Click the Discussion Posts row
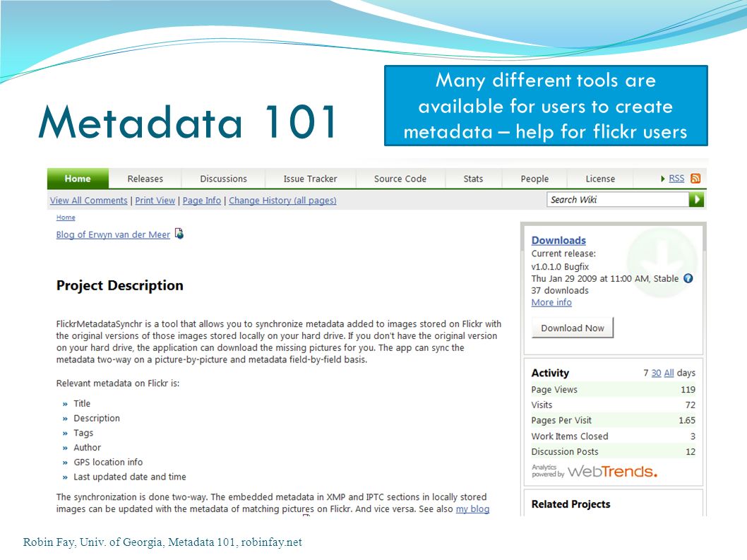 [x=613, y=451]
